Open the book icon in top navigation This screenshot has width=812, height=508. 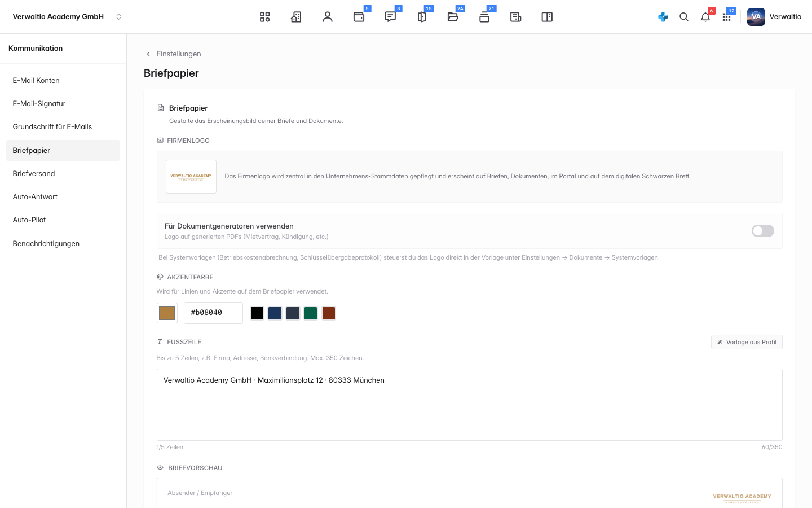547,17
